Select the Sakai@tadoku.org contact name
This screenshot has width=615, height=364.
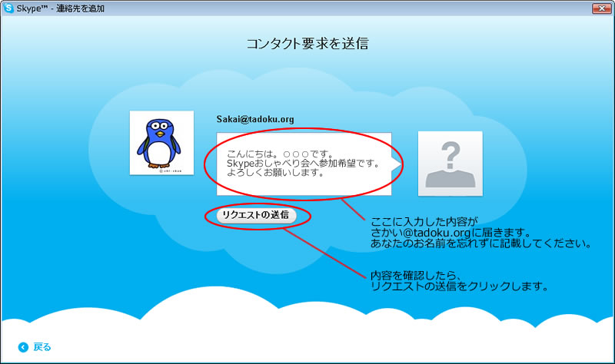tap(255, 120)
